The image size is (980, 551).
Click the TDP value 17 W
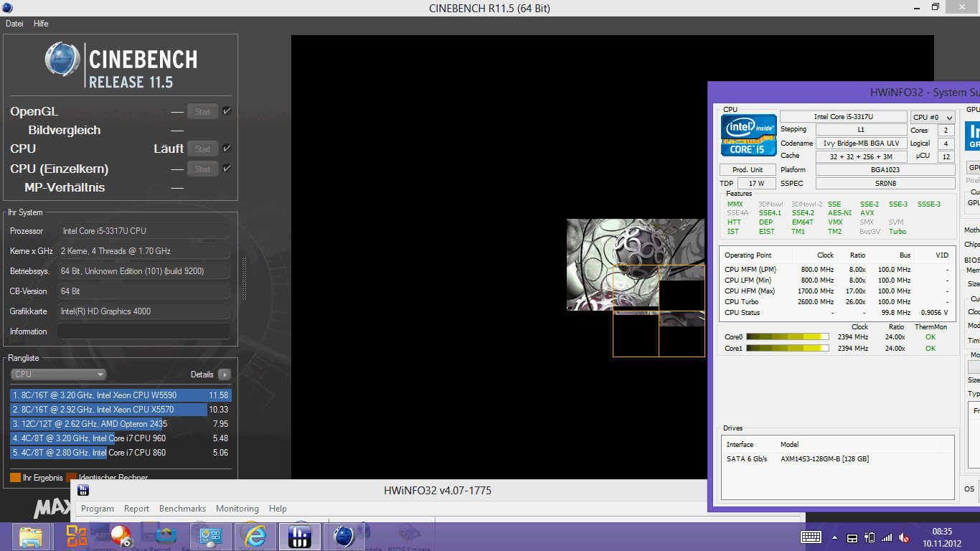[756, 184]
